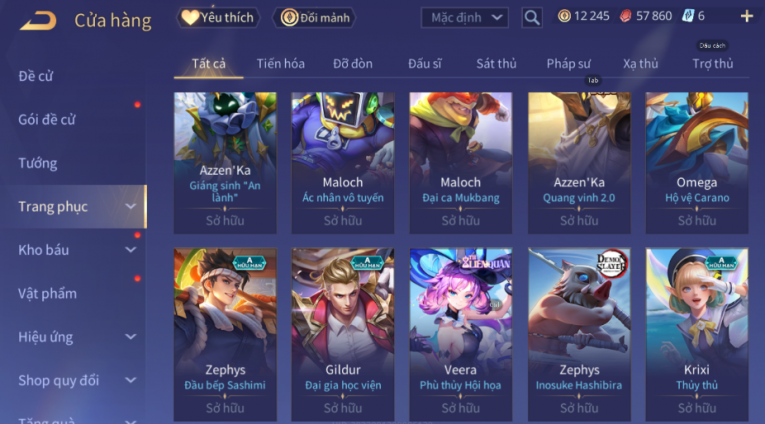
Task: Select Zephys Inosuke Hashibira skin card
Action: click(x=579, y=334)
